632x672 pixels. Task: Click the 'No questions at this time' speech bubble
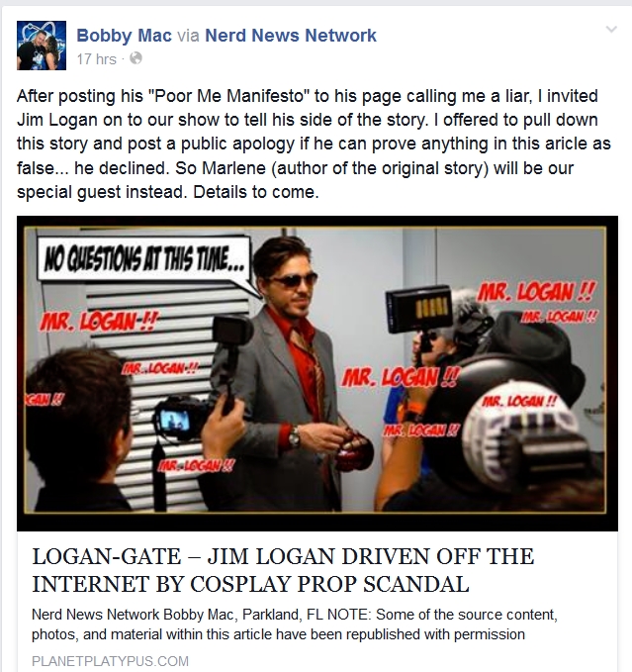coord(144,260)
